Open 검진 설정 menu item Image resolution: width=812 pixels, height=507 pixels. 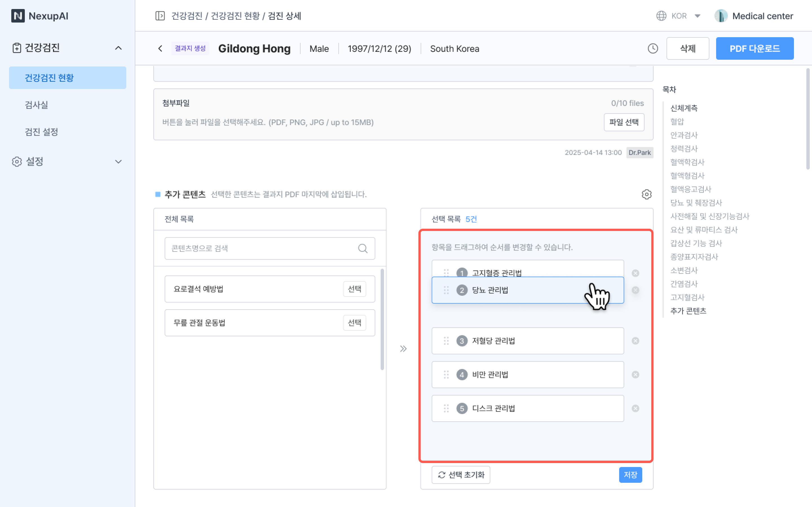click(x=42, y=132)
